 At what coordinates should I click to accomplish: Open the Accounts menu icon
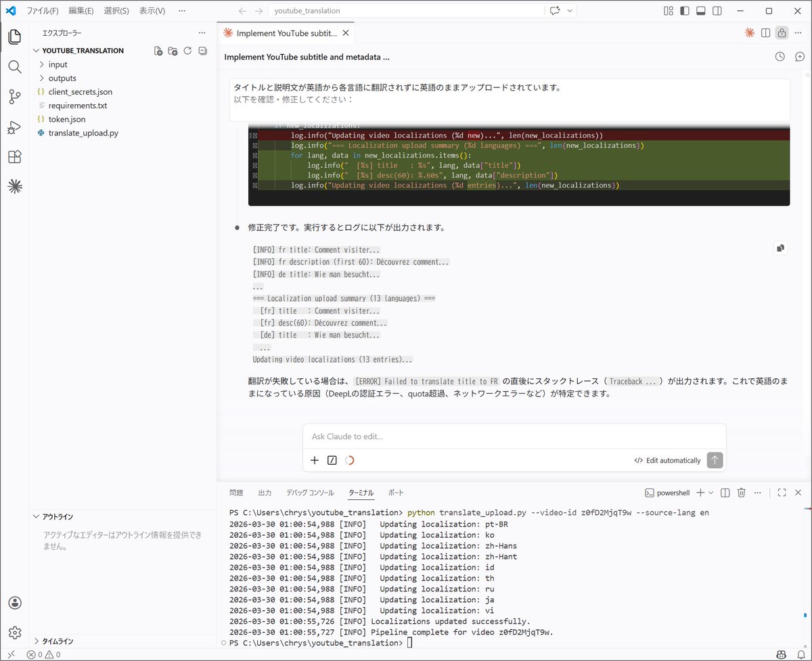(14, 603)
